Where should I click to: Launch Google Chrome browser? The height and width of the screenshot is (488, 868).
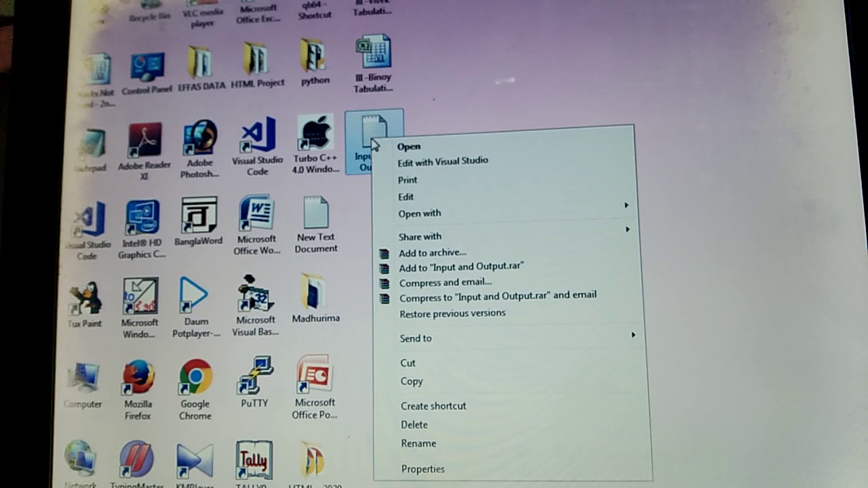(x=195, y=390)
